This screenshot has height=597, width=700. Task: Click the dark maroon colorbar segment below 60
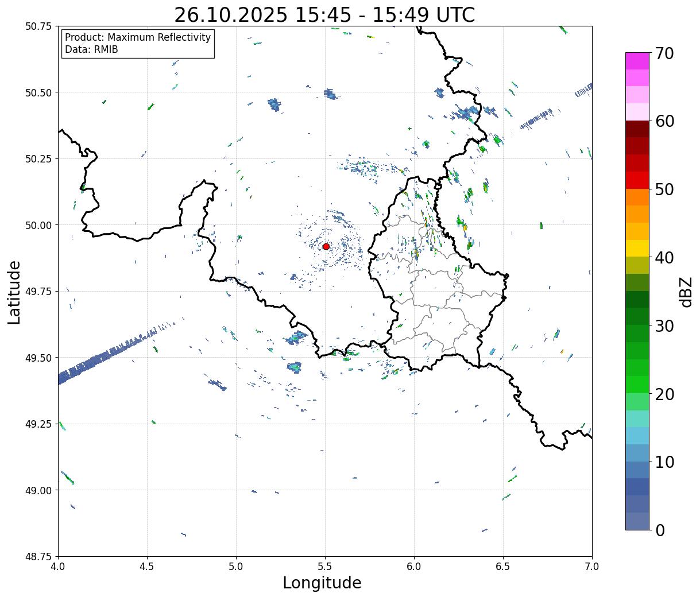coord(637,129)
